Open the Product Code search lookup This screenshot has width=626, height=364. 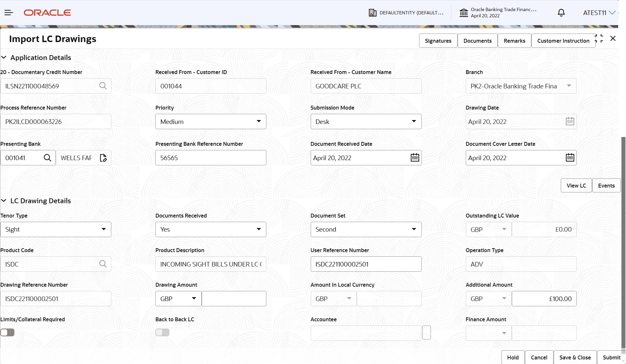(x=103, y=264)
